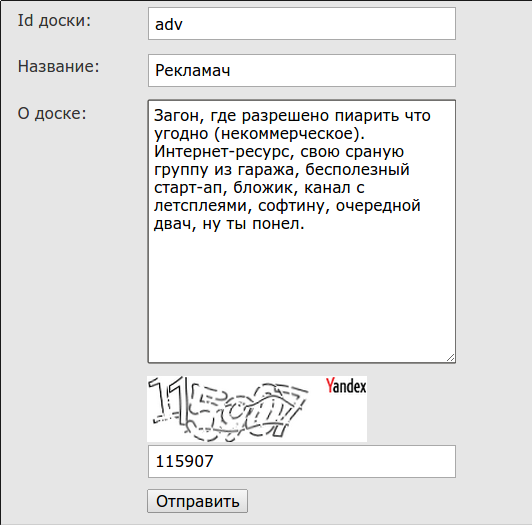Place cursor after понел. at text end

(x=305, y=224)
